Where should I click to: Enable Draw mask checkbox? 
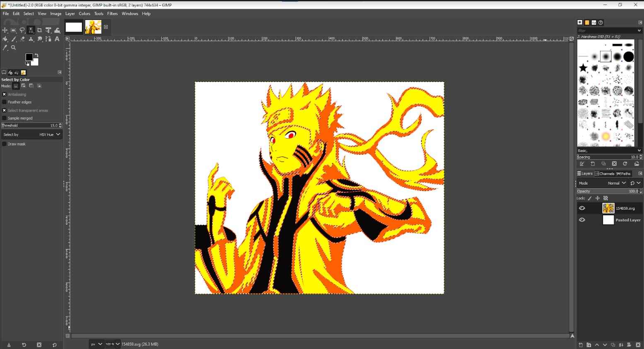coord(4,144)
